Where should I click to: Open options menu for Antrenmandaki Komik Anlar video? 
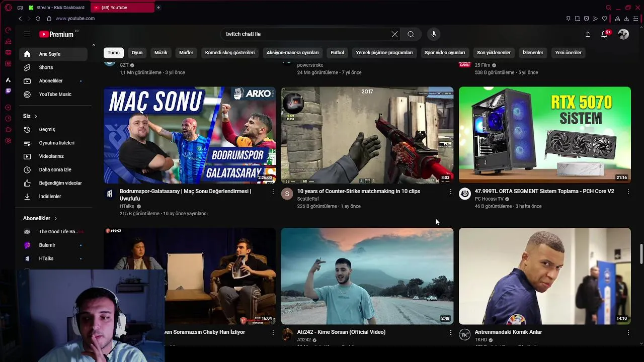pyautogui.click(x=628, y=332)
